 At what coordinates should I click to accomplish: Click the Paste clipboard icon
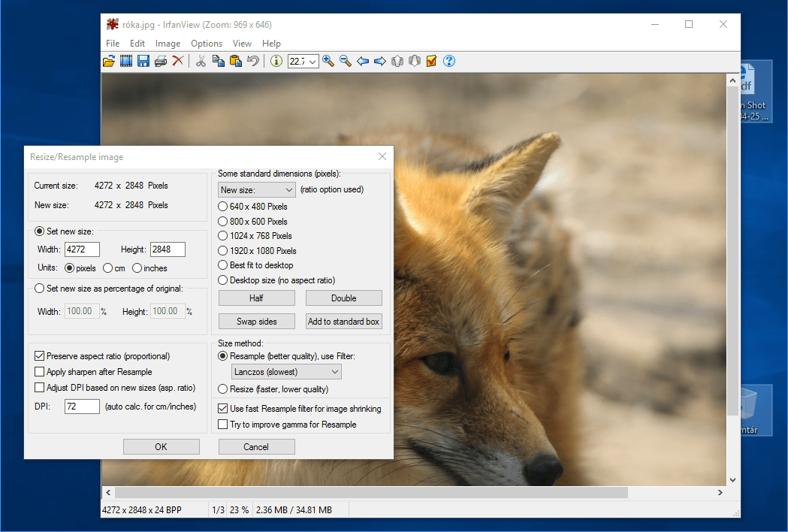(236, 62)
